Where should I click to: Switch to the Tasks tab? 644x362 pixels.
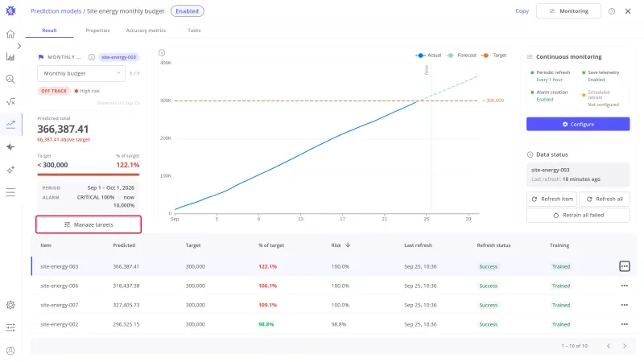point(194,31)
